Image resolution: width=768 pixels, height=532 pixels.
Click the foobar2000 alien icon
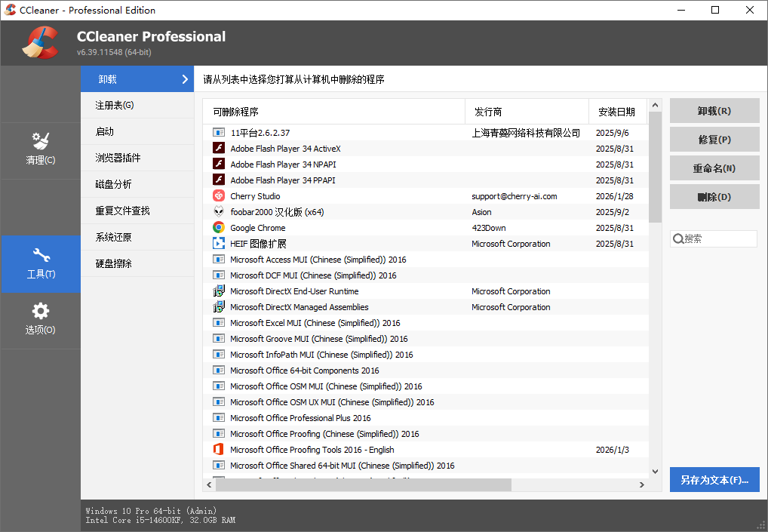219,212
